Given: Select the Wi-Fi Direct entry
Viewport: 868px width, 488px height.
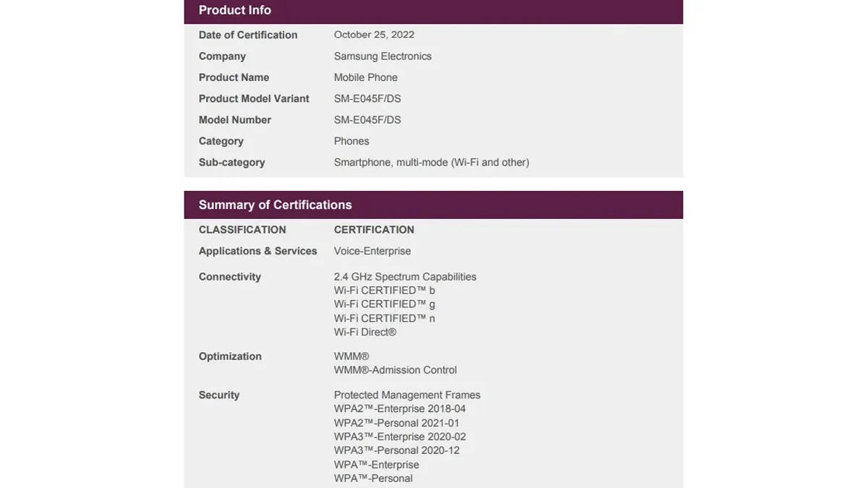Looking at the screenshot, I should pyautogui.click(x=365, y=333).
